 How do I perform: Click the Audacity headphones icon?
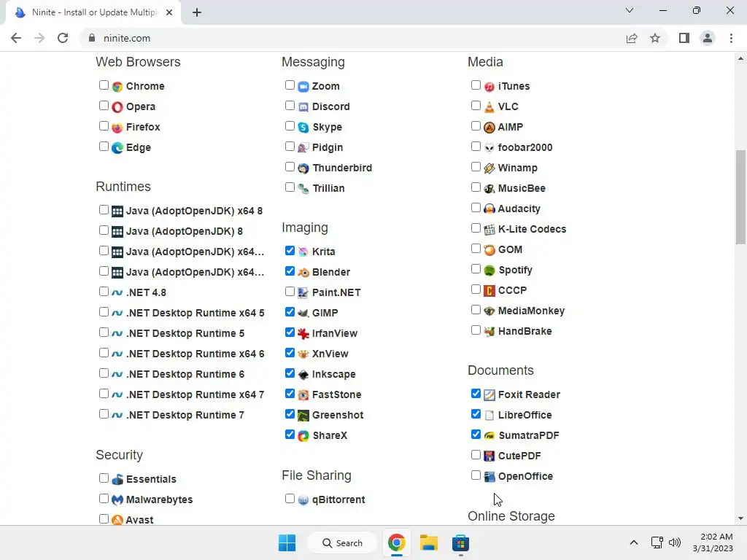[x=489, y=209]
